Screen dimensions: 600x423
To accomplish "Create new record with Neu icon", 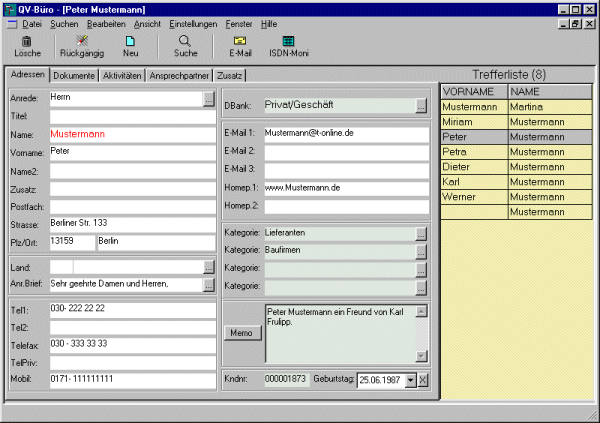I will (130, 41).
